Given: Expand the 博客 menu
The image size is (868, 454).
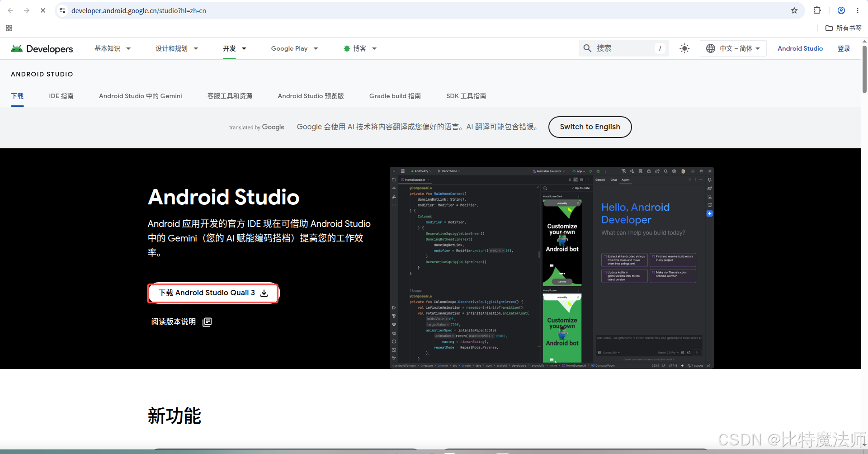Looking at the screenshot, I should pos(360,48).
